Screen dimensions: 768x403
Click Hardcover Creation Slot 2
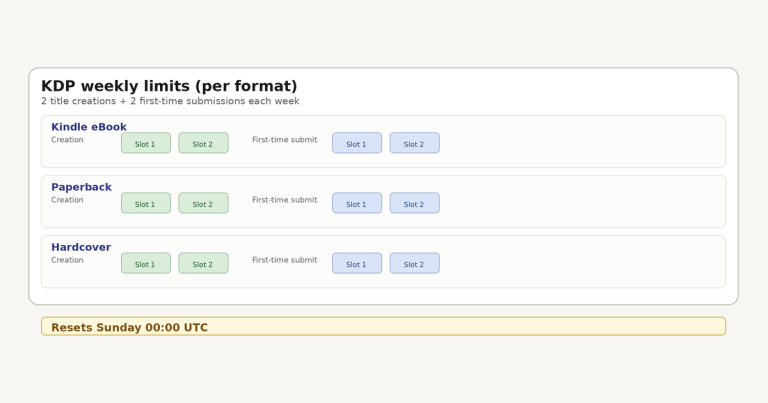(203, 263)
